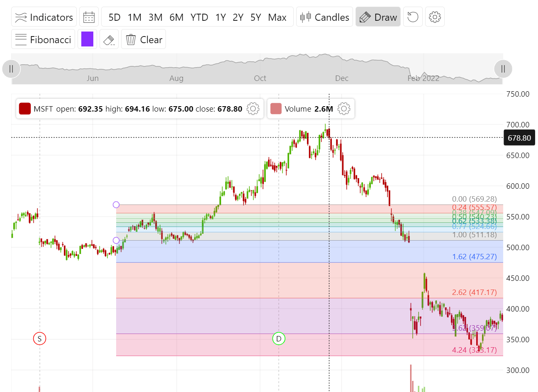This screenshot has height=392, width=538.
Task: Click the YTD range button
Action: pos(200,17)
